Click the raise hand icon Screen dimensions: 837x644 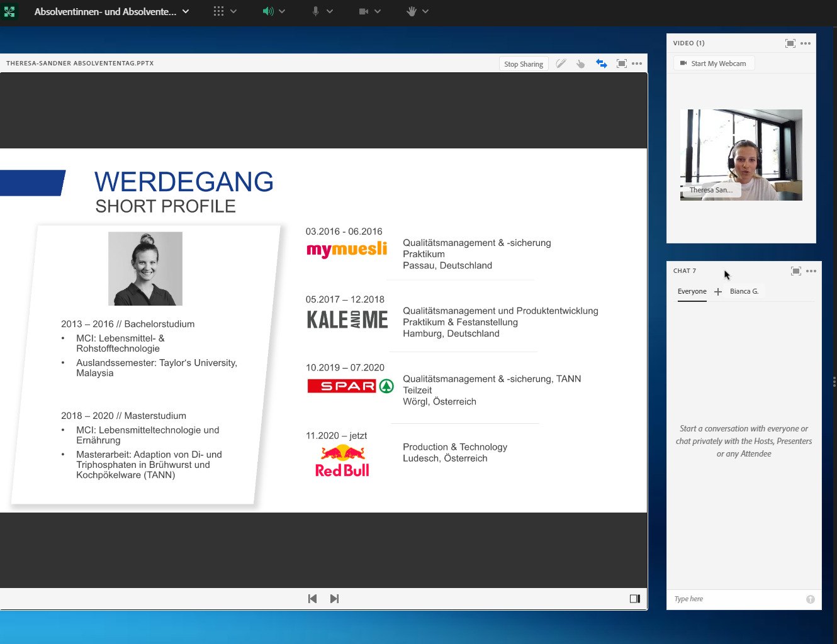(x=412, y=11)
